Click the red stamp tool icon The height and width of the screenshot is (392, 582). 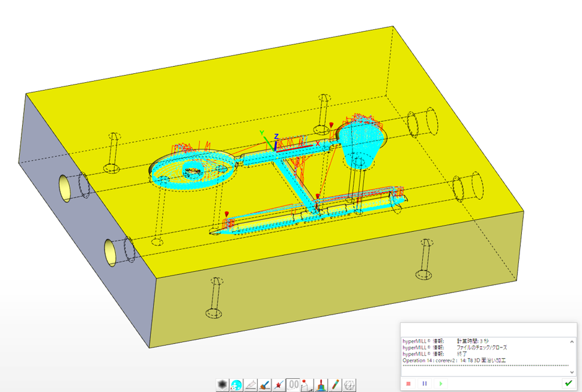[x=321, y=385]
